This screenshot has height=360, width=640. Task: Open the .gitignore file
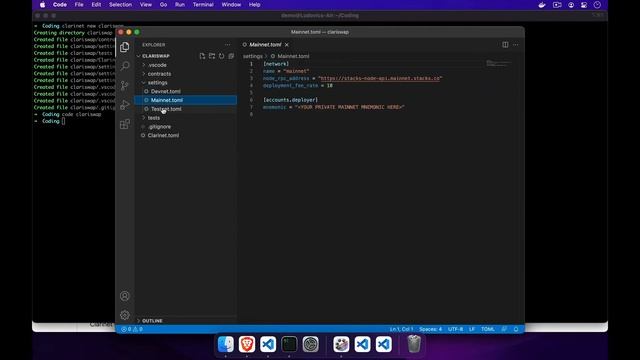186,127
